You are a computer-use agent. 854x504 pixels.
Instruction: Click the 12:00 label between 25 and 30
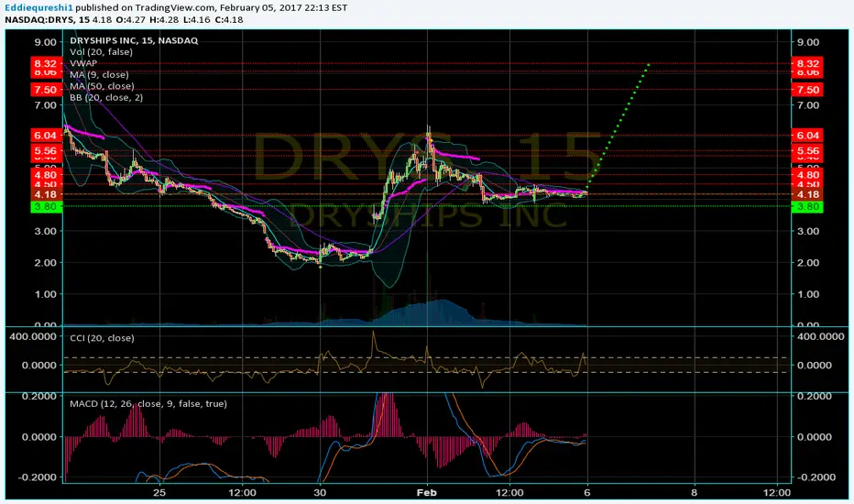[x=243, y=493]
